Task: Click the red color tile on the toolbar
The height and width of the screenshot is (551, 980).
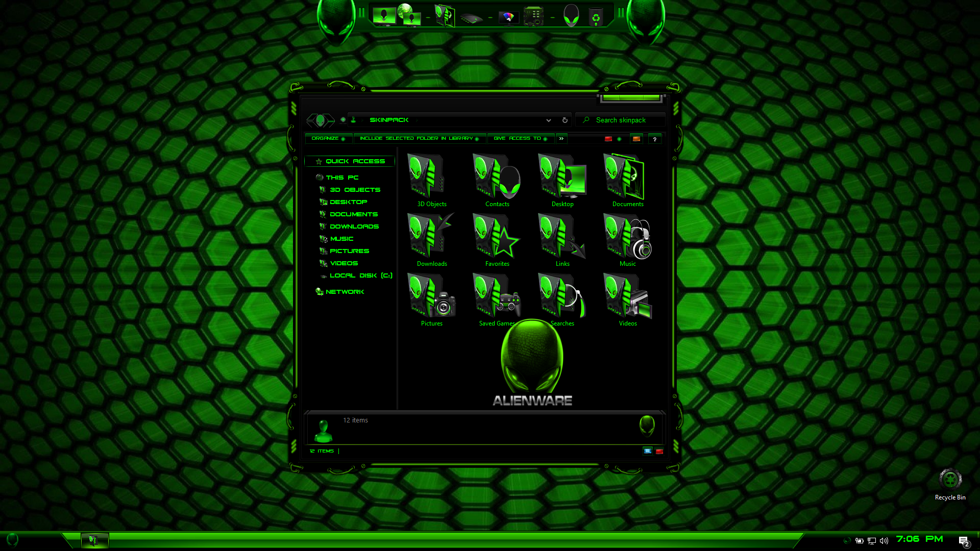Action: click(608, 138)
